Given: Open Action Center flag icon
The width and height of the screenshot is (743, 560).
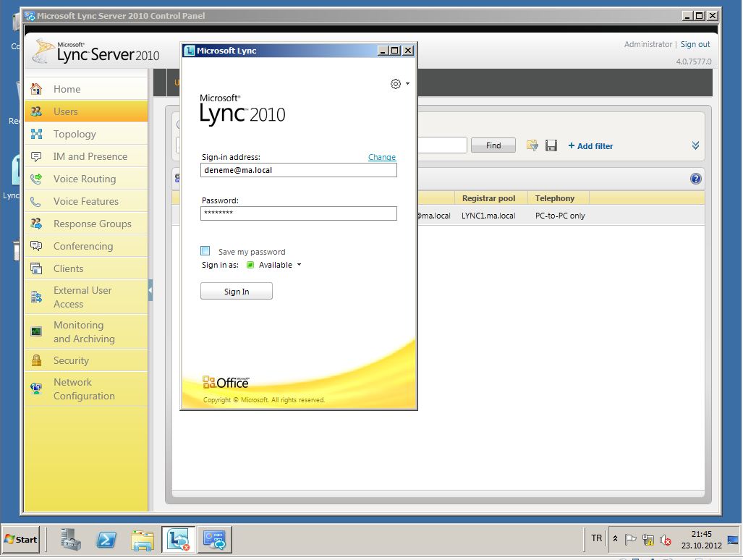Looking at the screenshot, I should [x=630, y=540].
